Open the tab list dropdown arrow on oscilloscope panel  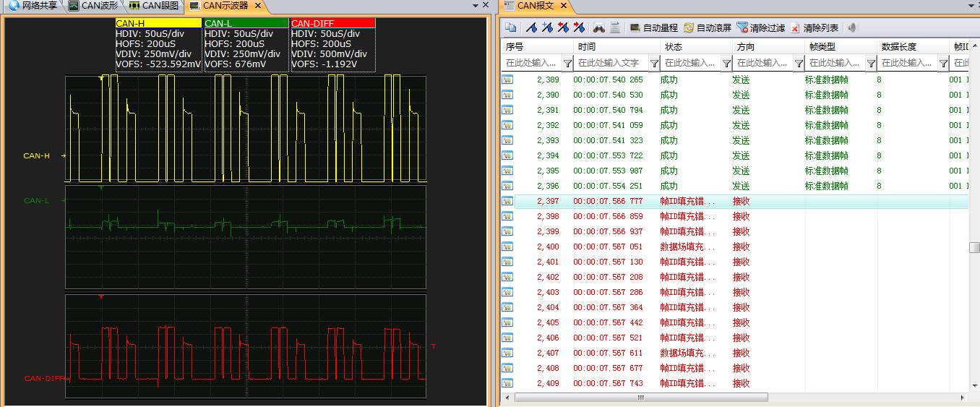tap(475, 6)
